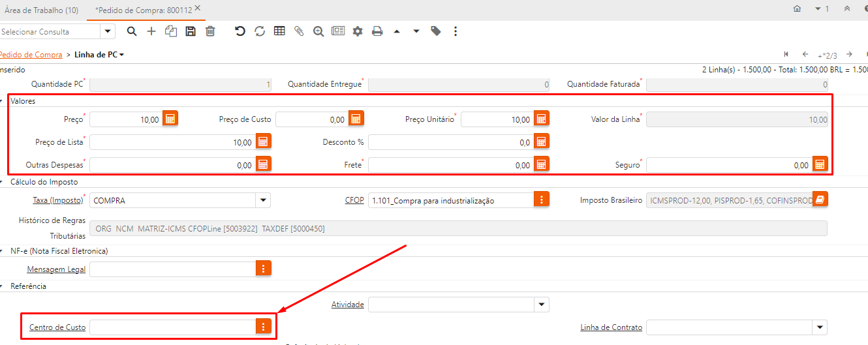Screen dimensions: 868x345
Task: Switch to Área de Trabalho tab
Action: (x=40, y=9)
